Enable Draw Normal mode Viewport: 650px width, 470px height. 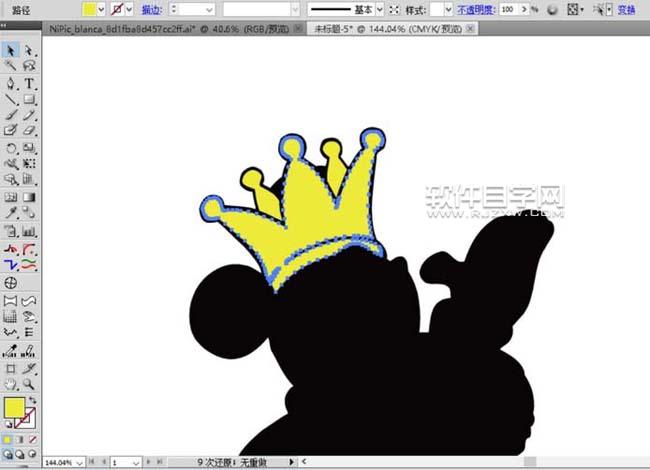point(8,454)
